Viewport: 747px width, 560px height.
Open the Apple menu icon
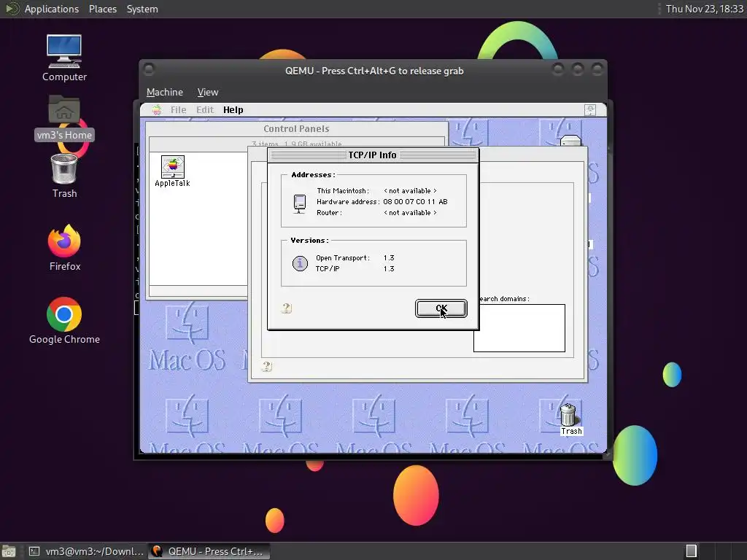157,110
